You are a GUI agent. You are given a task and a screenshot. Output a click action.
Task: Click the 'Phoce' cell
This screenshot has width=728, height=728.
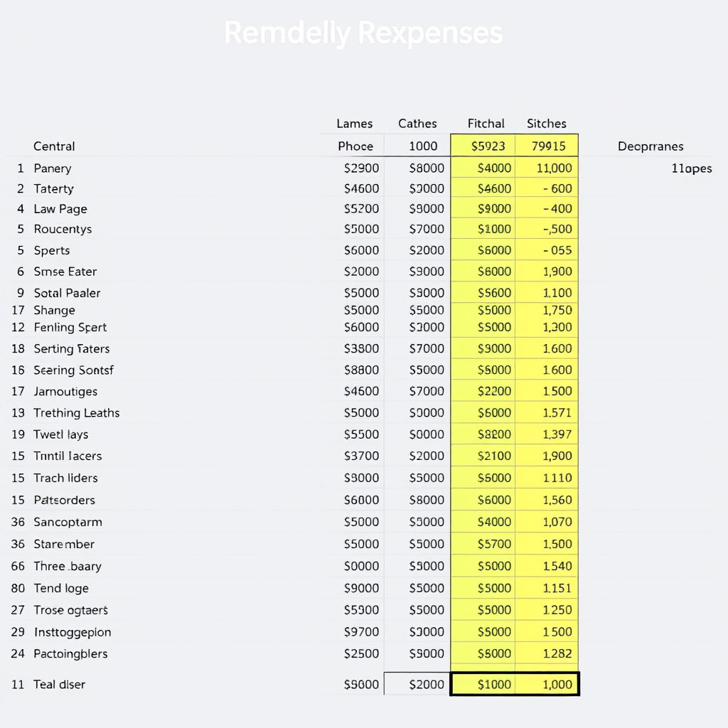point(355,146)
